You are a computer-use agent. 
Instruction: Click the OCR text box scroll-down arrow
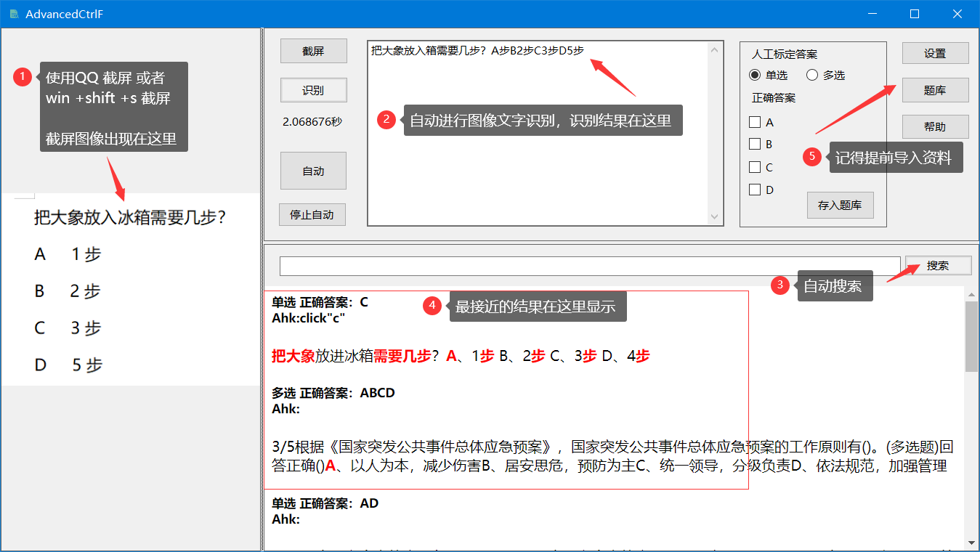tap(713, 216)
